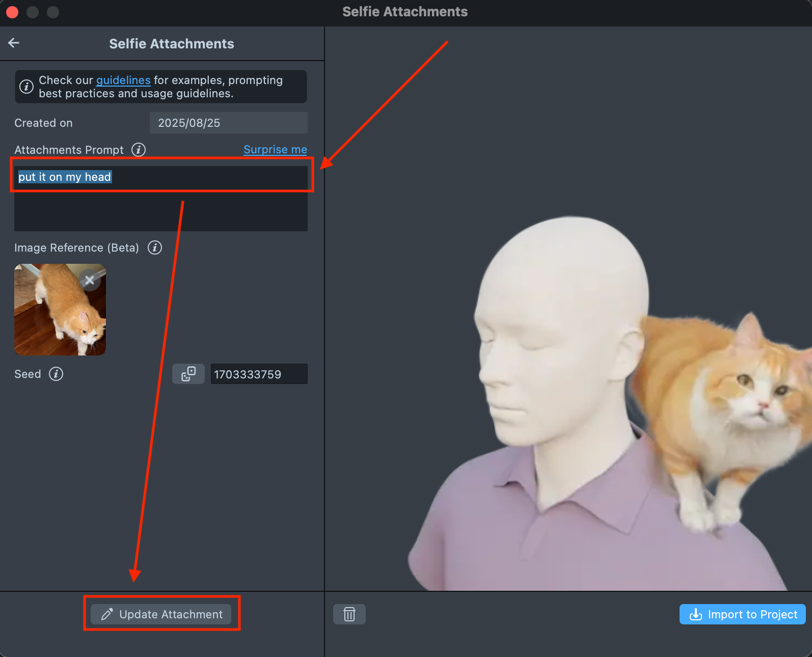Close the Selfie Attachments window

(x=12, y=12)
